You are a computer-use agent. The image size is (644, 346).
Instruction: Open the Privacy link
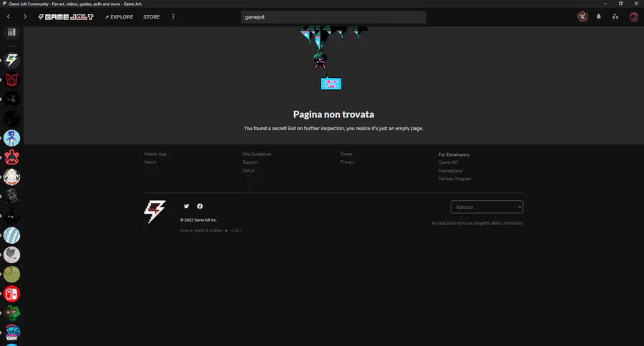[348, 162]
